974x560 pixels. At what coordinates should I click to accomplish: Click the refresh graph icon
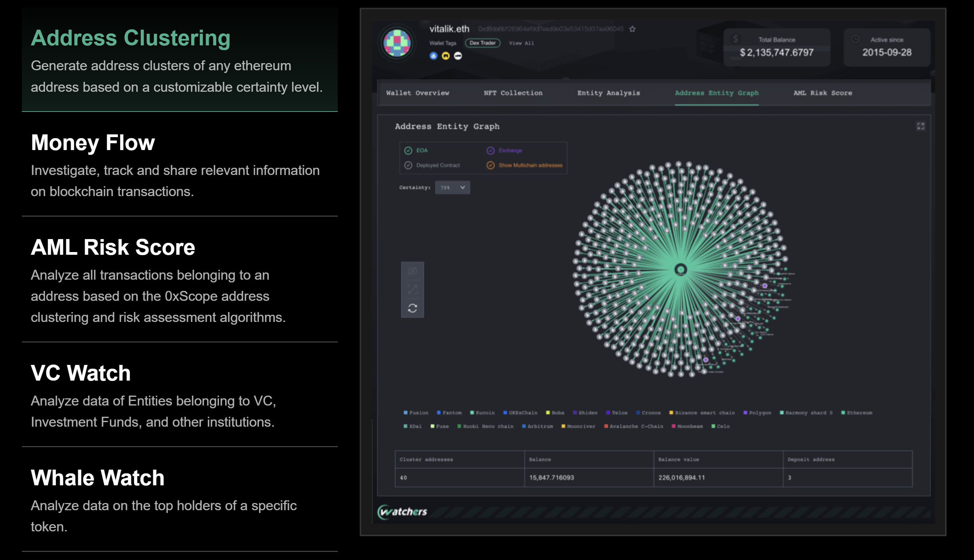point(412,308)
